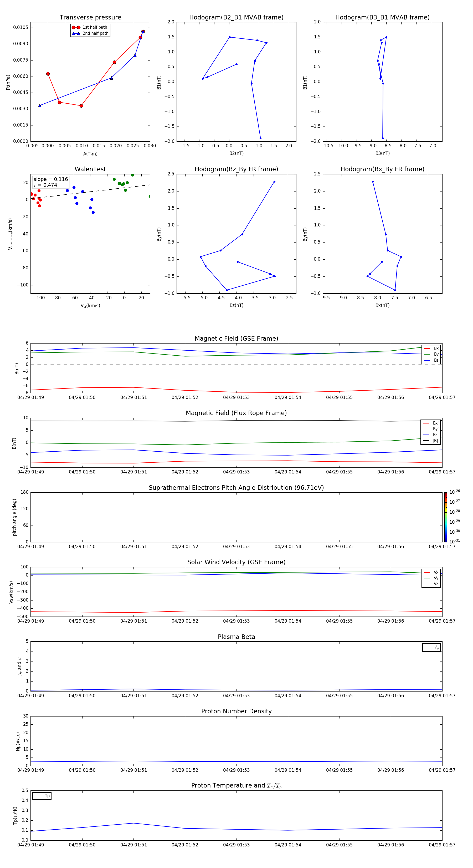Screen dimensions: 473x868
Task: Click the Suprathermal Electrons Pitch Angle Distribution title
Action: [x=236, y=488]
